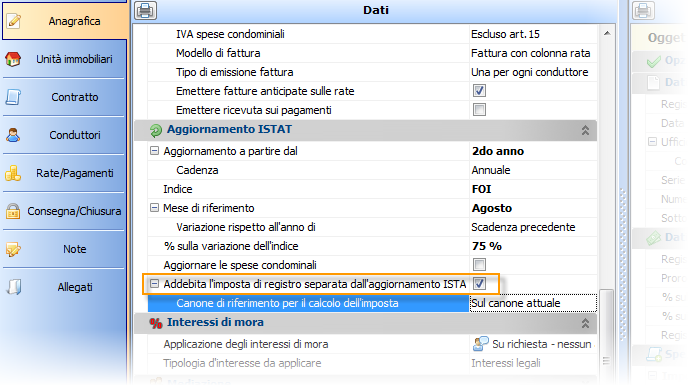Screen dimensions: 688x386
Task: Open the Anagrafica section
Action: coord(64,21)
